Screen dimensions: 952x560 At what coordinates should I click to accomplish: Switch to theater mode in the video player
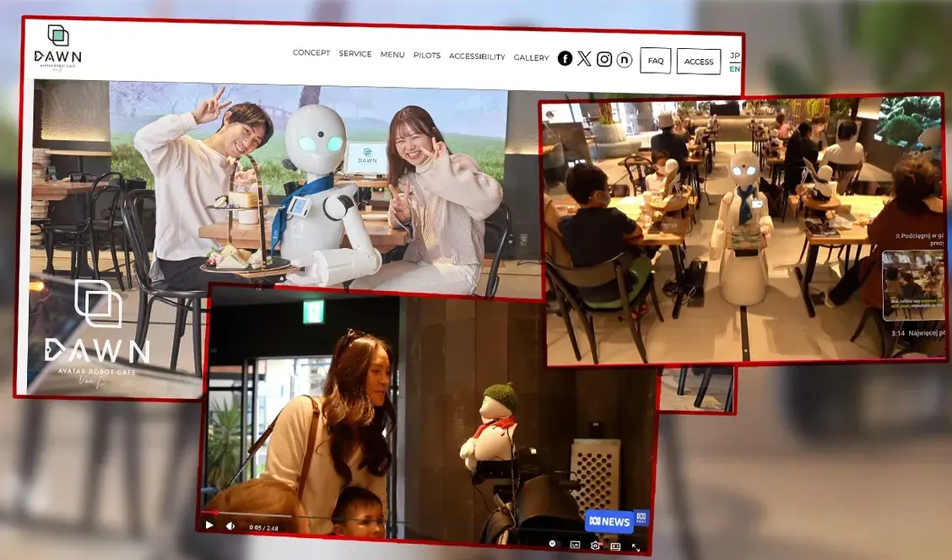point(615,546)
